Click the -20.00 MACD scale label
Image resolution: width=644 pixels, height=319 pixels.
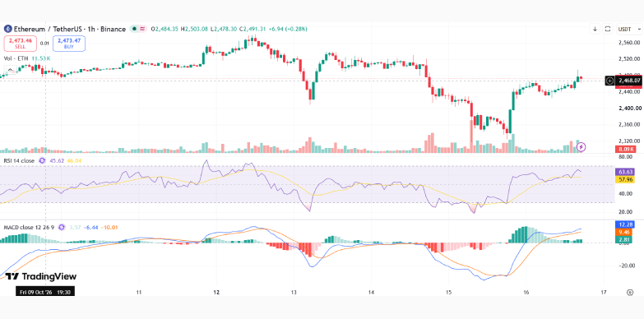(x=627, y=266)
